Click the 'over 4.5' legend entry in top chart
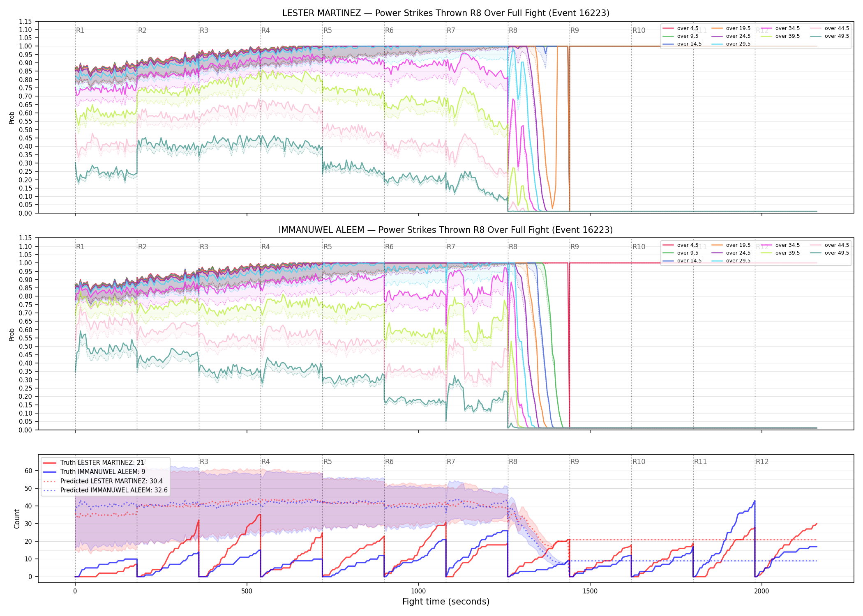The image size is (863, 616). [681, 28]
